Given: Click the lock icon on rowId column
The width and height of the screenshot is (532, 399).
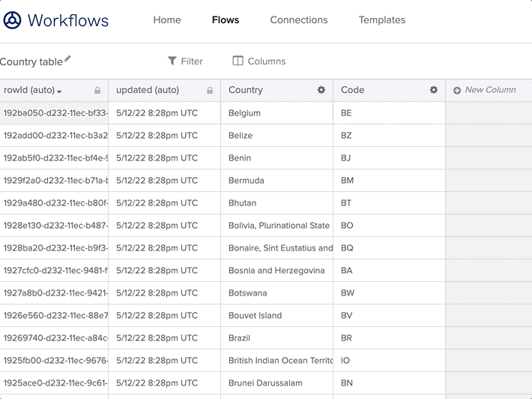Looking at the screenshot, I should coord(97,91).
